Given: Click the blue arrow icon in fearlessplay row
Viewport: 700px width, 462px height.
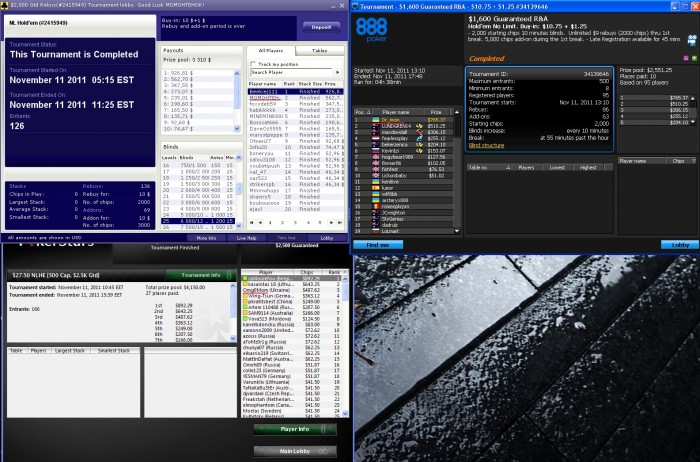Looking at the screenshot, I should 419,138.
